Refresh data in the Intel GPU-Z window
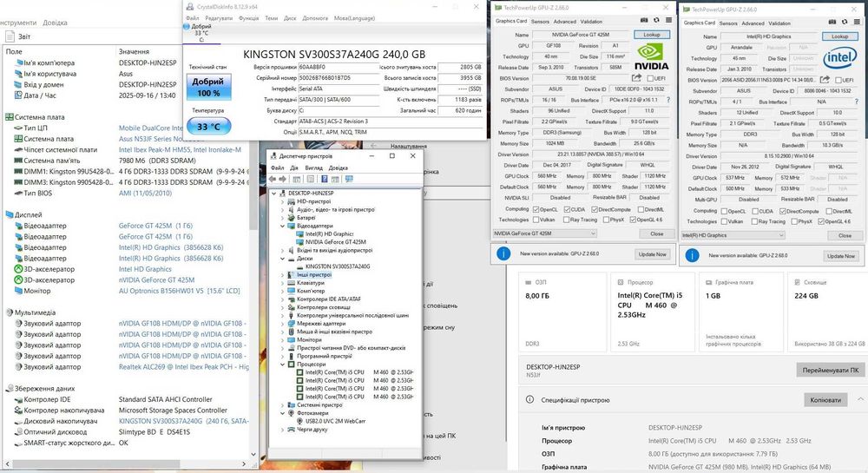The height and width of the screenshot is (473, 868). click(x=845, y=22)
